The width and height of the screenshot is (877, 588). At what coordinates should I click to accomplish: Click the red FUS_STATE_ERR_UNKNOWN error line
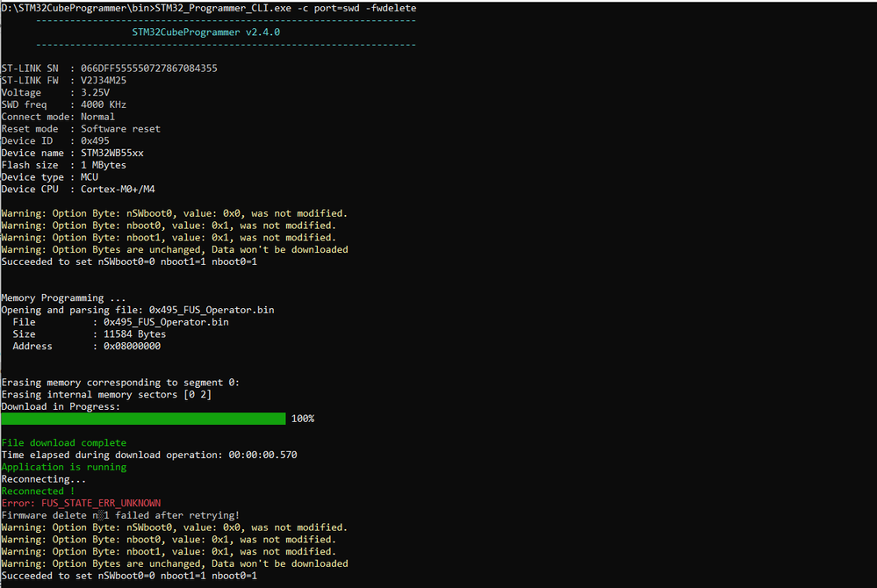click(81, 504)
